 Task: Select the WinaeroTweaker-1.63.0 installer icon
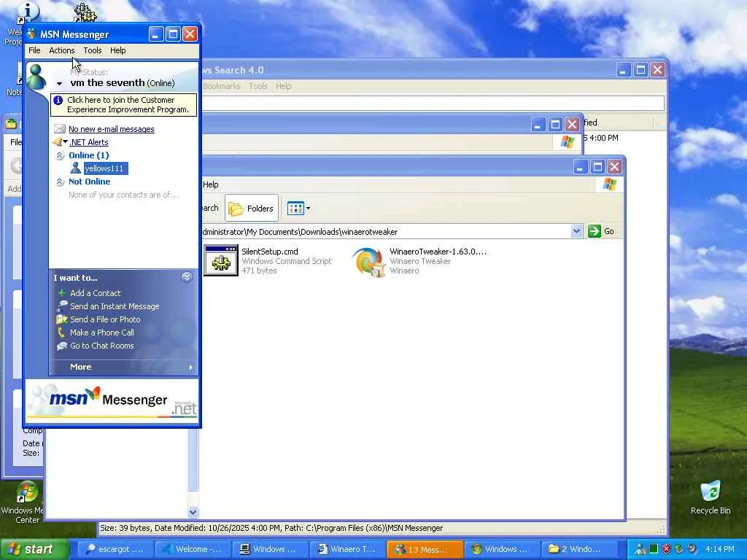pos(368,262)
